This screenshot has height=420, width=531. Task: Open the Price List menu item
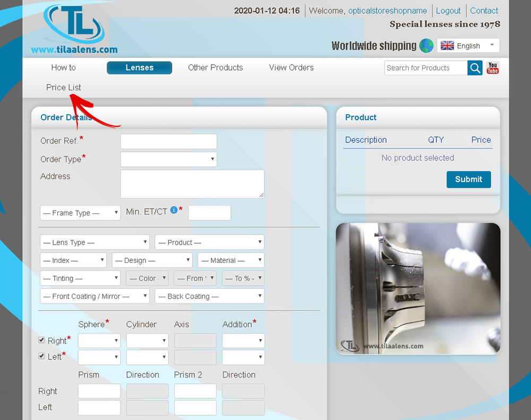64,88
